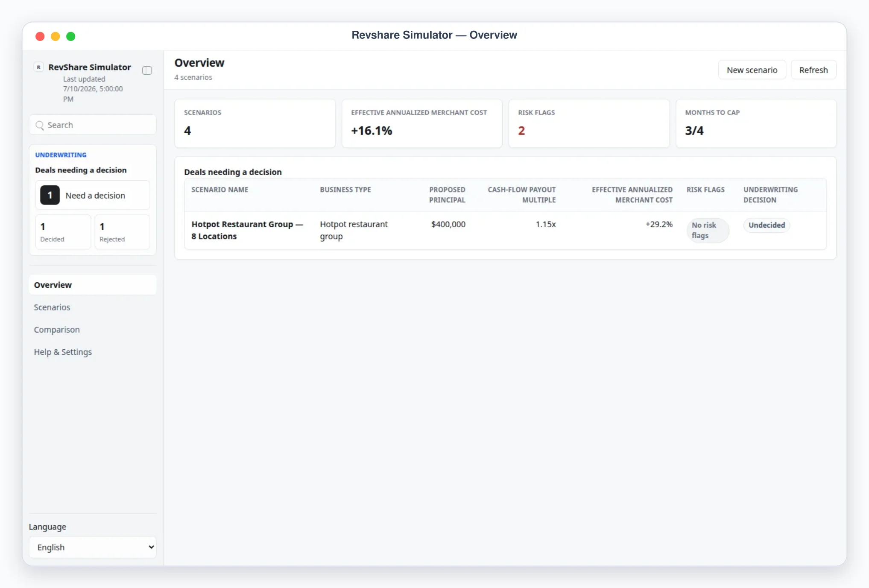Click the Undecided status badge
Viewport: 869px width, 588px height.
(767, 225)
